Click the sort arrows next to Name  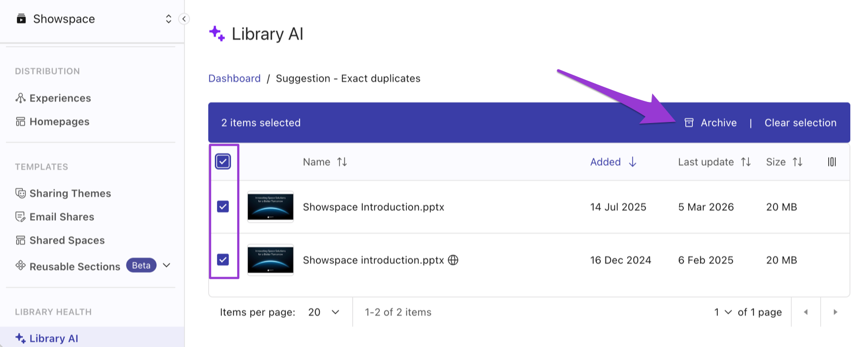[342, 162]
